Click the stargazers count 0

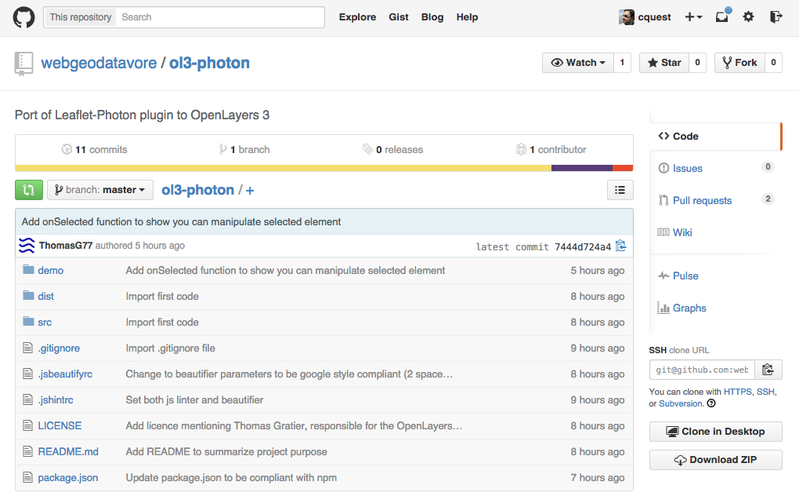698,63
